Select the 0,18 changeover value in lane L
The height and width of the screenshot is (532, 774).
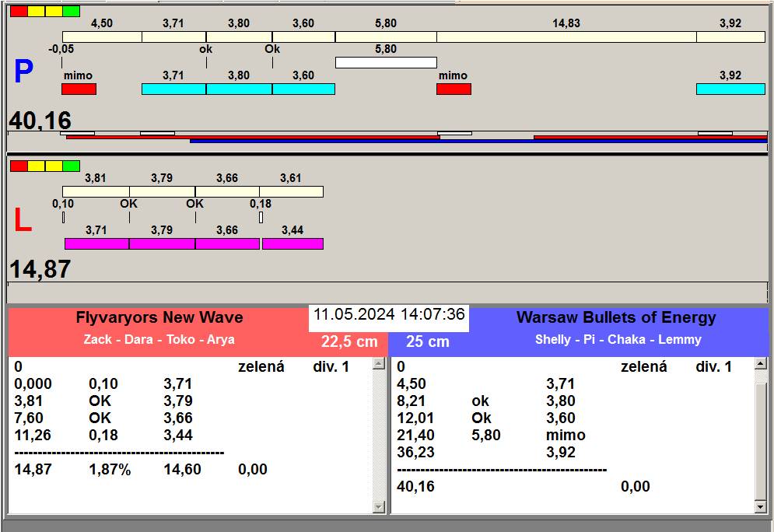coord(261,204)
